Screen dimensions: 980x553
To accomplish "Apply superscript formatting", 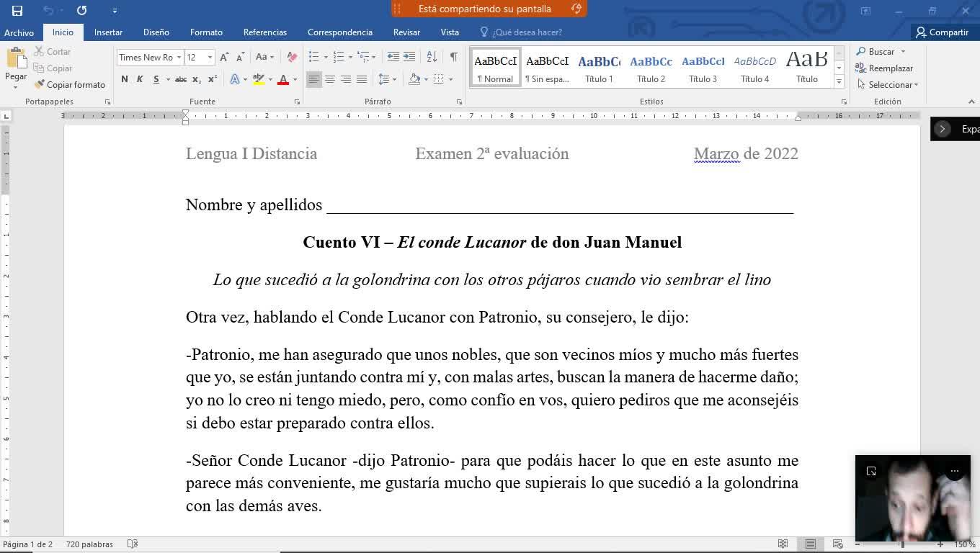I will (x=213, y=79).
